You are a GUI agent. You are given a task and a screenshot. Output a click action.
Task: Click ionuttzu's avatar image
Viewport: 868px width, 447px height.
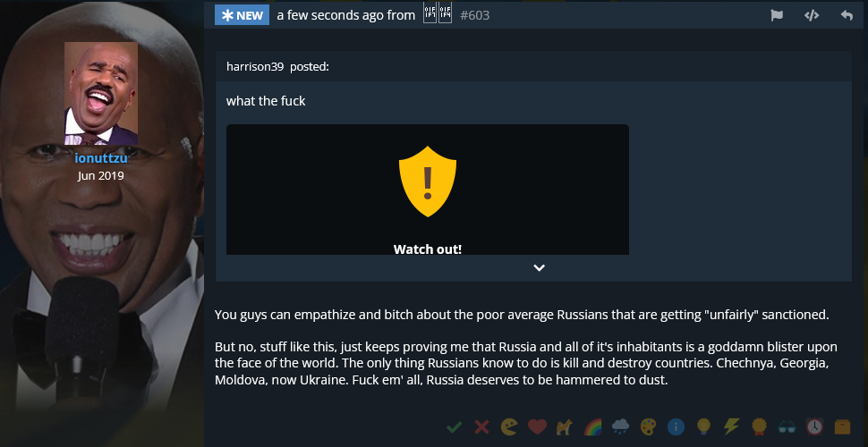(x=101, y=94)
